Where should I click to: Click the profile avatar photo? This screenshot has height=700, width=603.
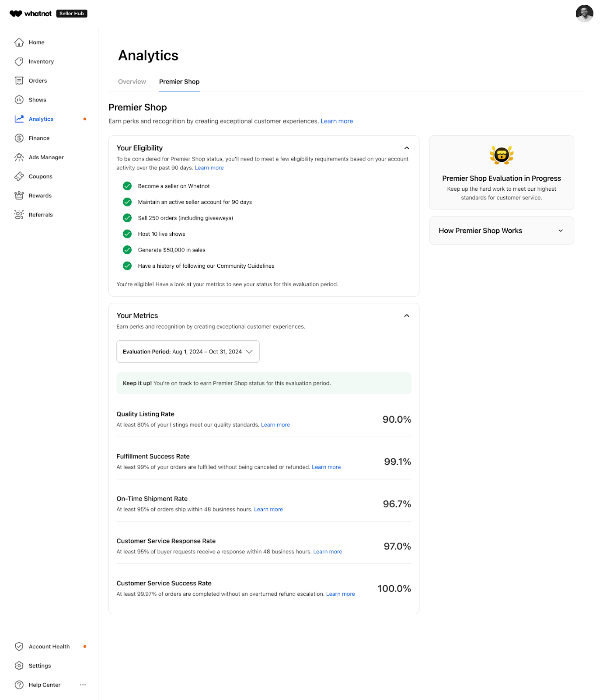(584, 14)
